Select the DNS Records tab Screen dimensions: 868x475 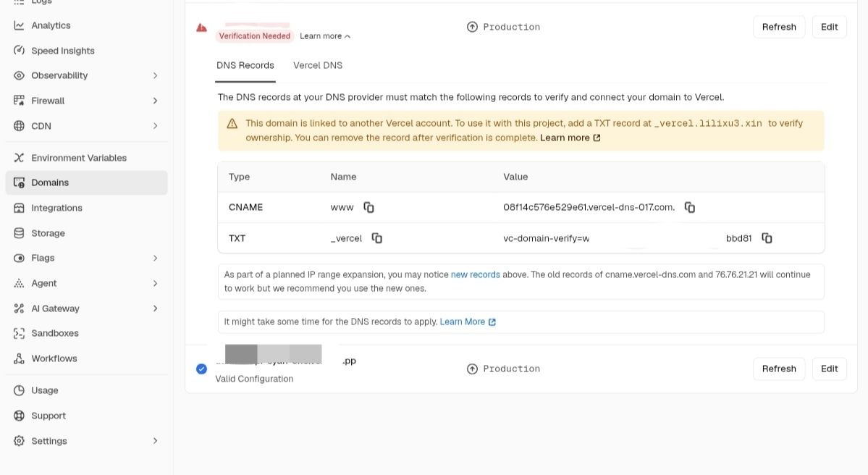coord(245,65)
